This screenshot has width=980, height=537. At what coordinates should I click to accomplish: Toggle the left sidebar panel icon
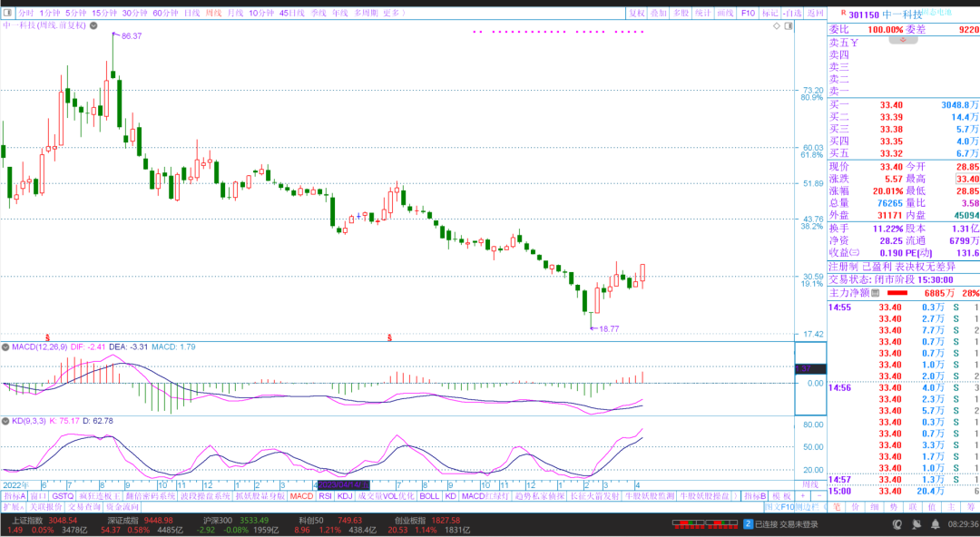pyautogui.click(x=6, y=14)
